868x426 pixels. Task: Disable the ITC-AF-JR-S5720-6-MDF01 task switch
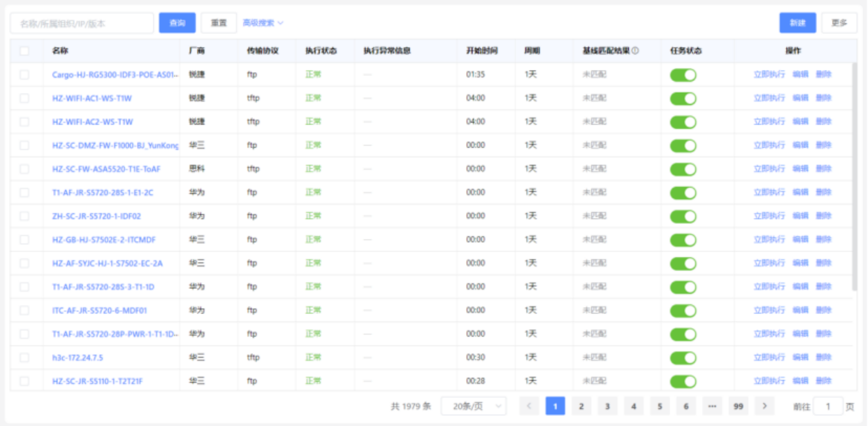tap(683, 311)
